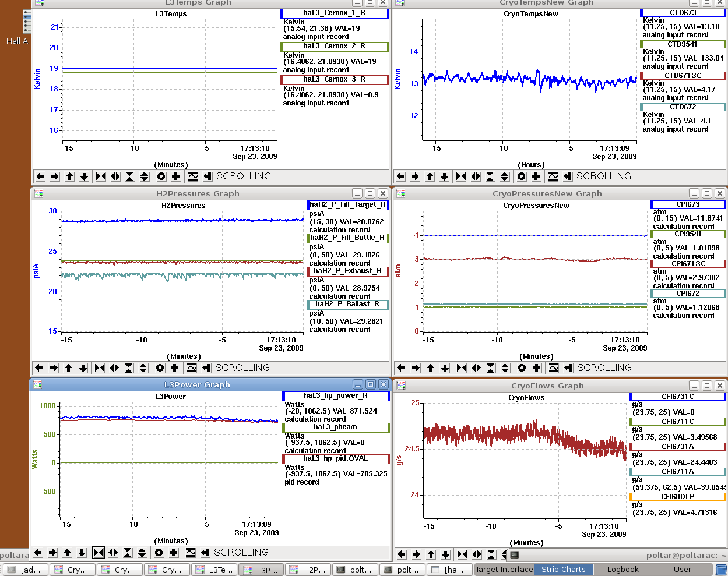Select the CTD9541 curve legend in CryoTempsNew
The width and height of the screenshot is (728, 576).
(683, 44)
